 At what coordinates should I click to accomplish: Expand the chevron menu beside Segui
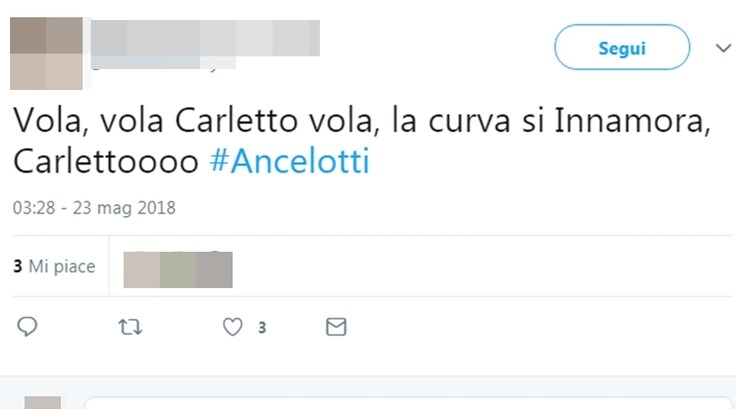click(x=723, y=47)
